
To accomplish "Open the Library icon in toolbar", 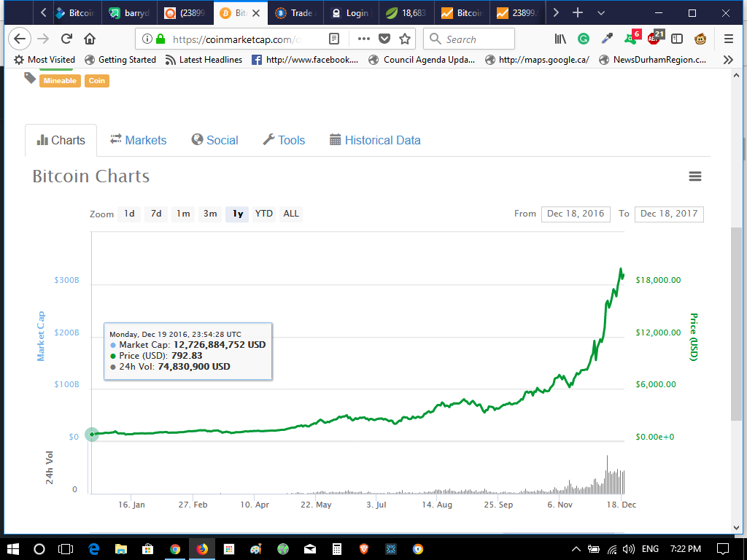I will coord(561,39).
